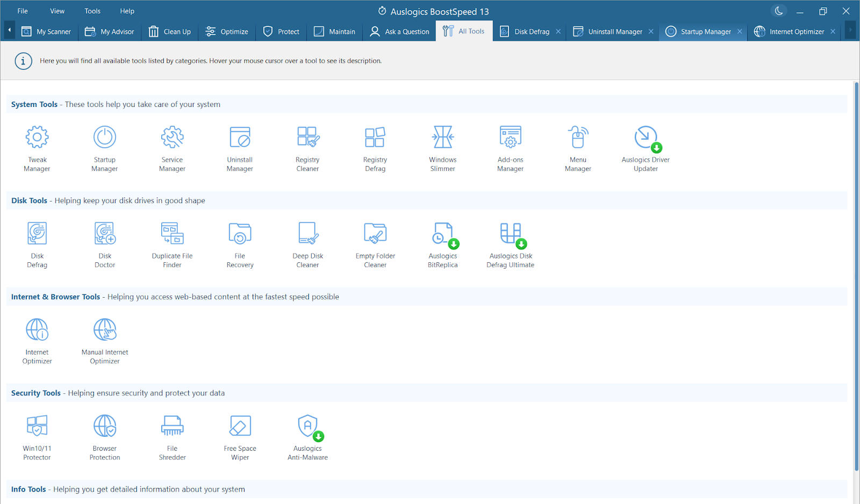Click the System Tools section header
Viewport: 860px width, 504px height.
pos(427,104)
